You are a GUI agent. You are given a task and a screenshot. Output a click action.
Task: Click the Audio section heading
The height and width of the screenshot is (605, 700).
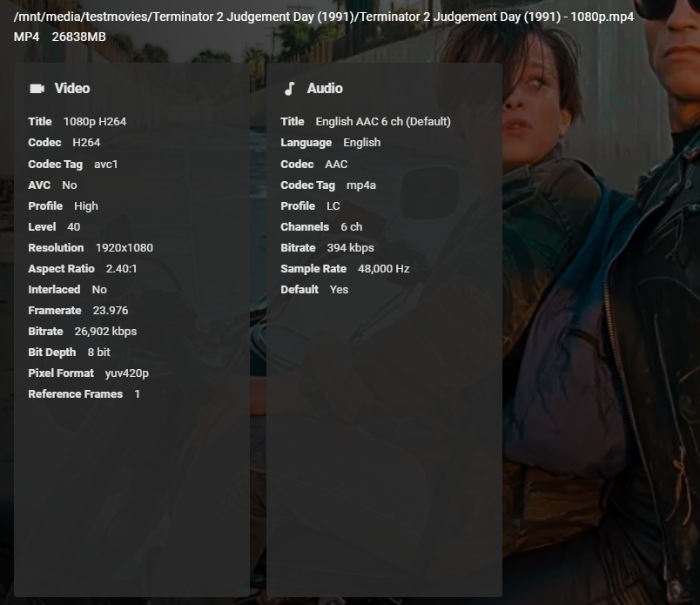click(325, 89)
